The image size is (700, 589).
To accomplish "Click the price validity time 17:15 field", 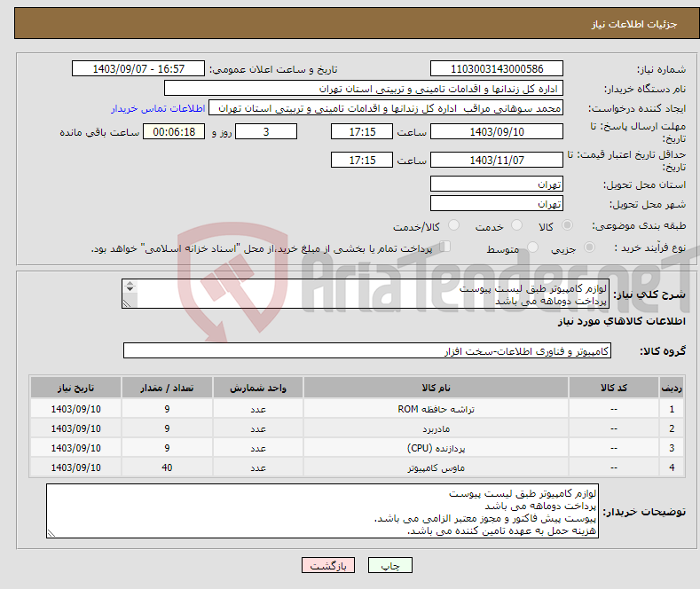I will pyautogui.click(x=362, y=160).
